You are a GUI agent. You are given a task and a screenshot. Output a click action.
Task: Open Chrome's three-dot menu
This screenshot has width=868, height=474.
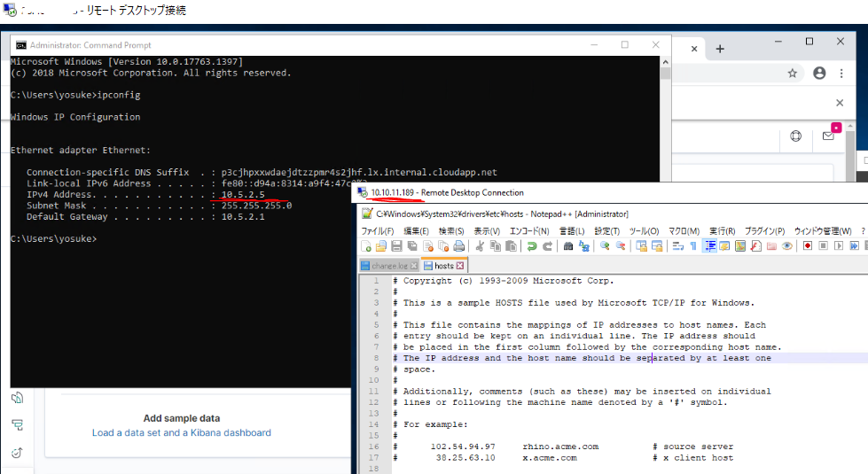(x=841, y=73)
